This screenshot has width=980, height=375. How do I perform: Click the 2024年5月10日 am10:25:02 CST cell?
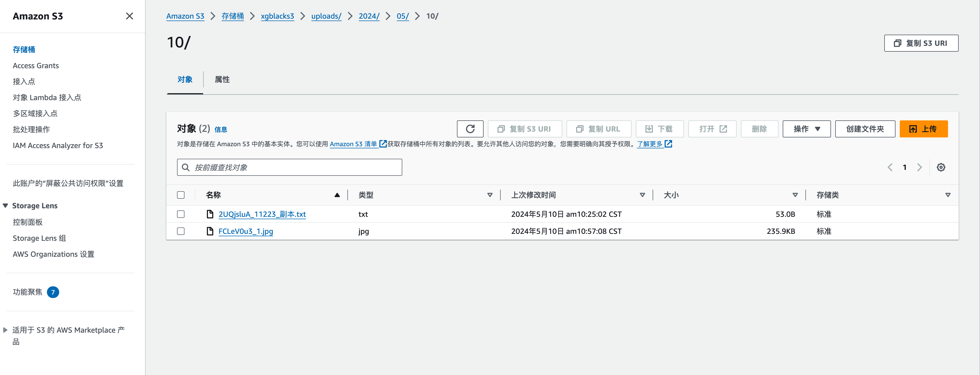(566, 214)
